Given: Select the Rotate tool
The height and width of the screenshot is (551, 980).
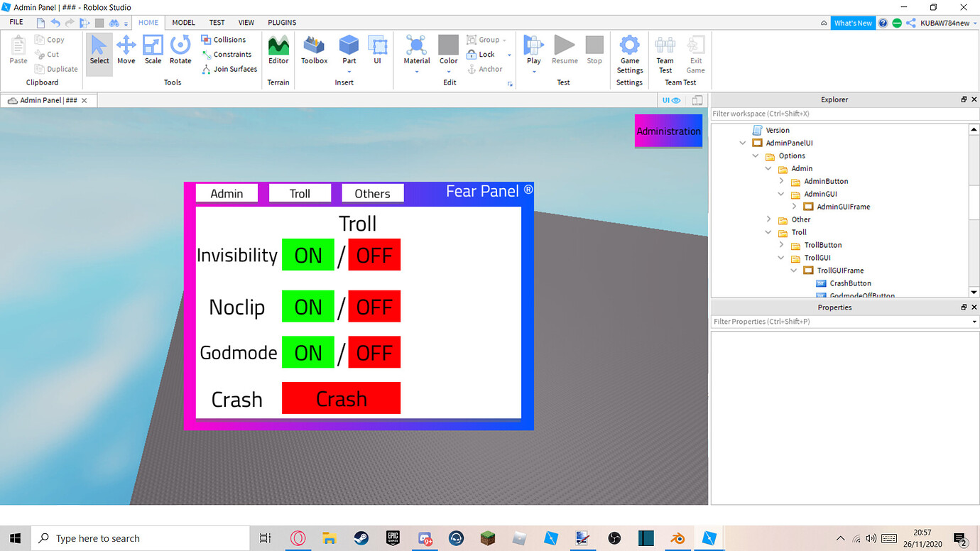Looking at the screenshot, I should (x=180, y=50).
